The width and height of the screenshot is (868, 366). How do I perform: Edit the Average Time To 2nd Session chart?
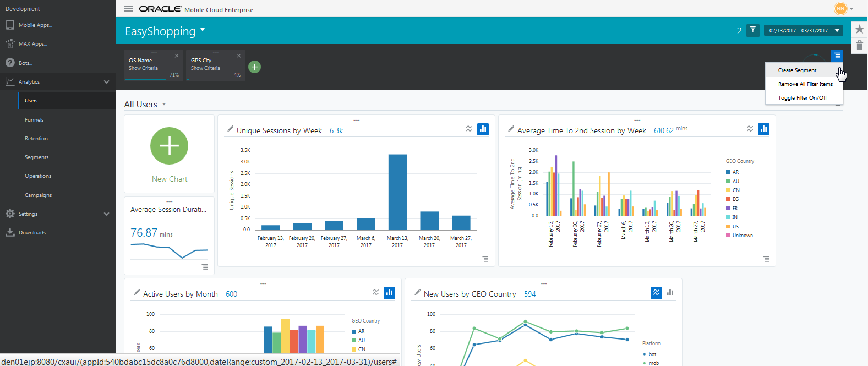tap(511, 129)
